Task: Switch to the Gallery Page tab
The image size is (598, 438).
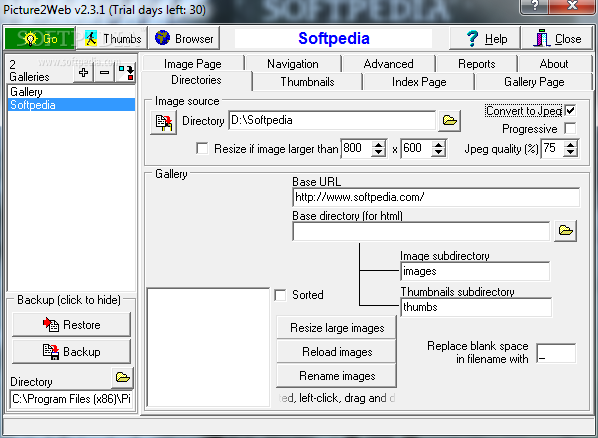Action: [534, 82]
